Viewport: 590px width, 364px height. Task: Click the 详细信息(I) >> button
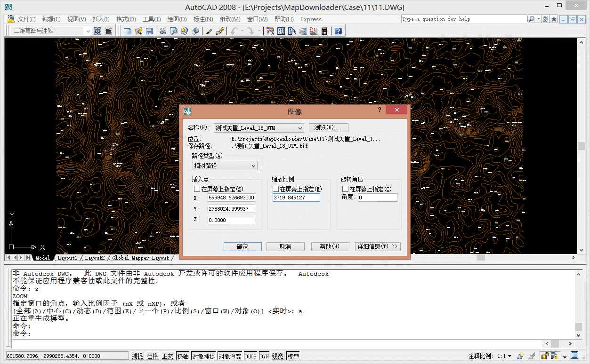click(x=378, y=246)
